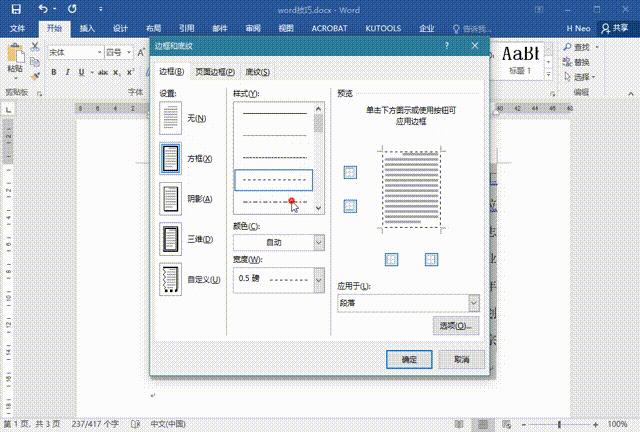
Task: Toggle Italic formatting
Action: (x=67, y=72)
